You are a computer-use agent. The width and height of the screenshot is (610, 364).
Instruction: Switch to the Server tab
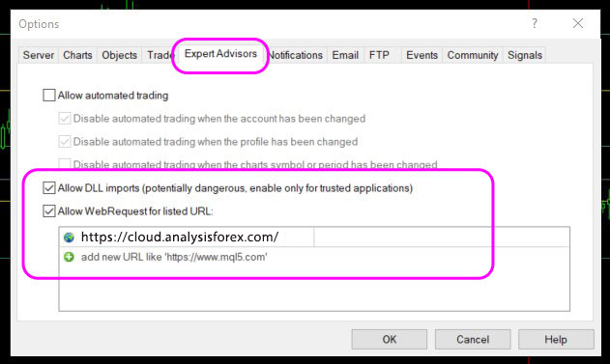click(x=38, y=55)
